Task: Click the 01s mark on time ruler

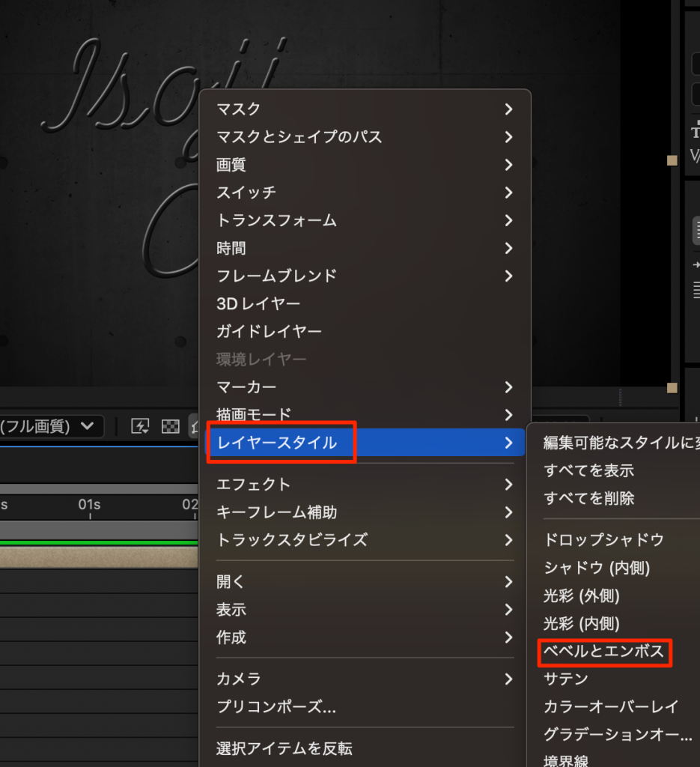Action: [x=89, y=506]
